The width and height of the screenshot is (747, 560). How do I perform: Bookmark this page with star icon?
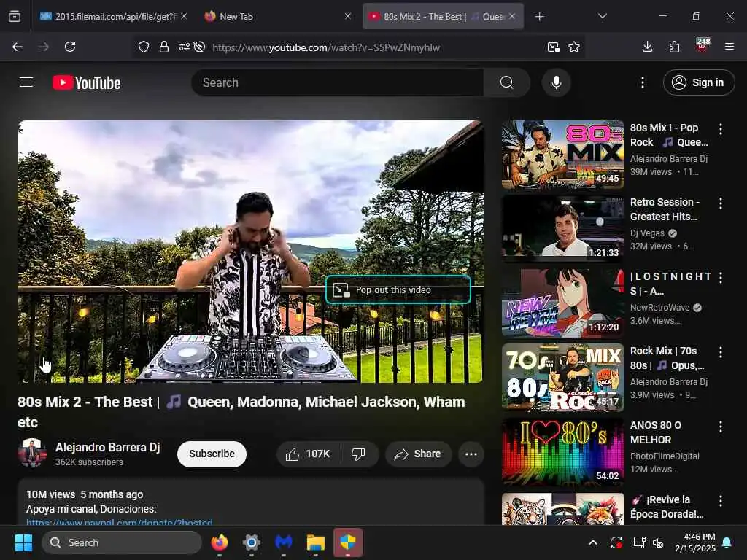pos(574,47)
